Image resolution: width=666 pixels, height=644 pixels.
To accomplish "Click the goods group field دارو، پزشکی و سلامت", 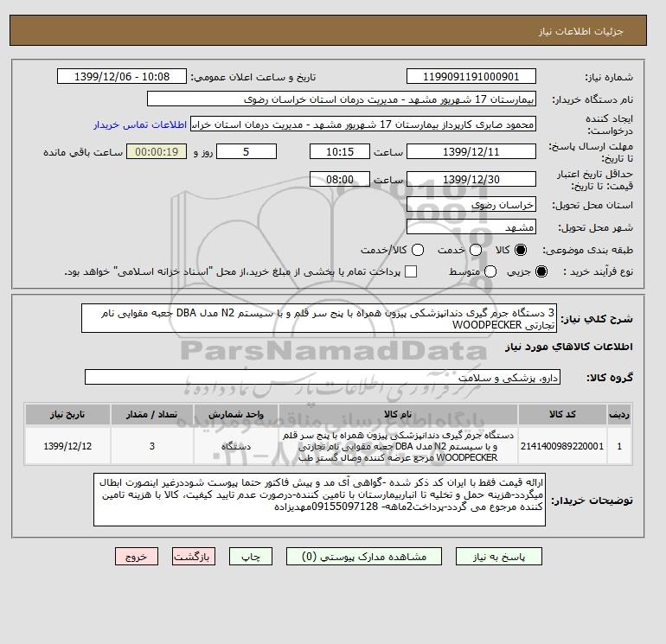I will pos(323,377).
